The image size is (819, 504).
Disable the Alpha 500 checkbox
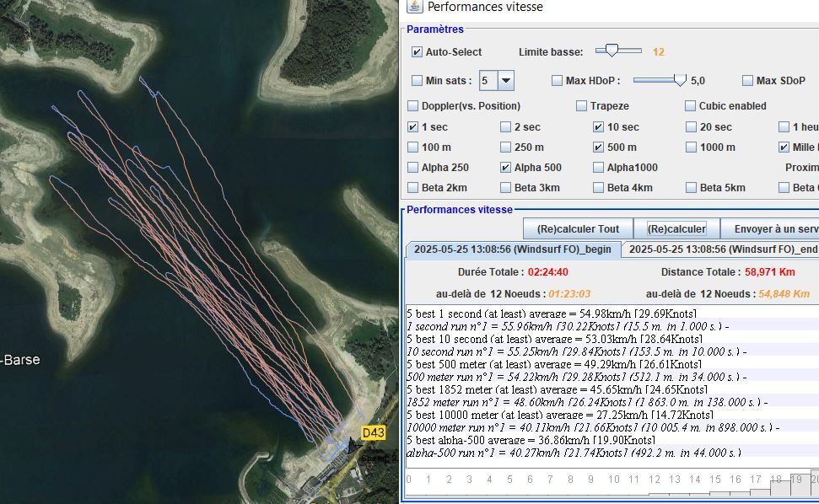point(506,168)
